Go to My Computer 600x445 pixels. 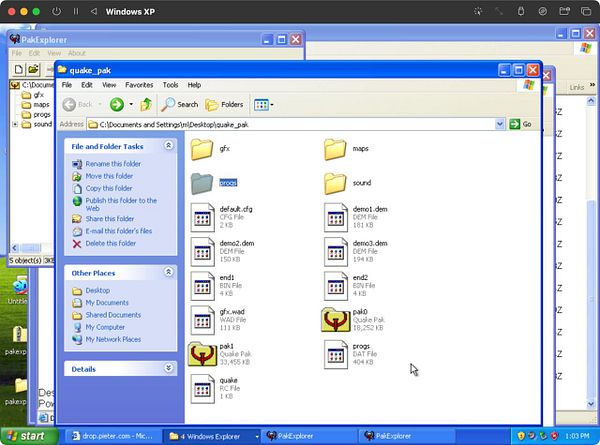[105, 327]
